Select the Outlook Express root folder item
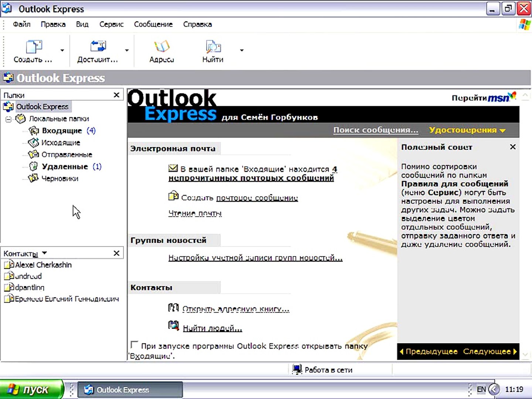 tap(42, 107)
